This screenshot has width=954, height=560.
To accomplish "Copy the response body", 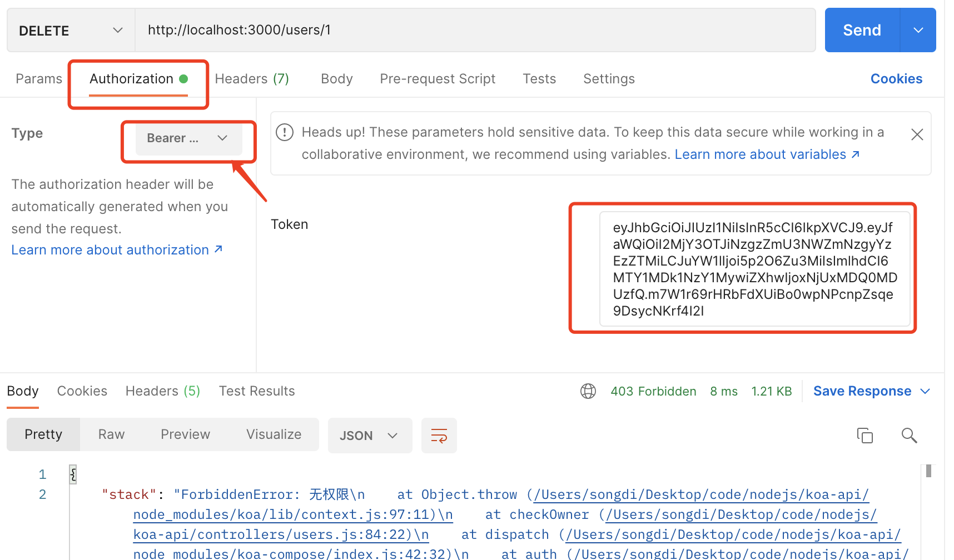I will (865, 435).
